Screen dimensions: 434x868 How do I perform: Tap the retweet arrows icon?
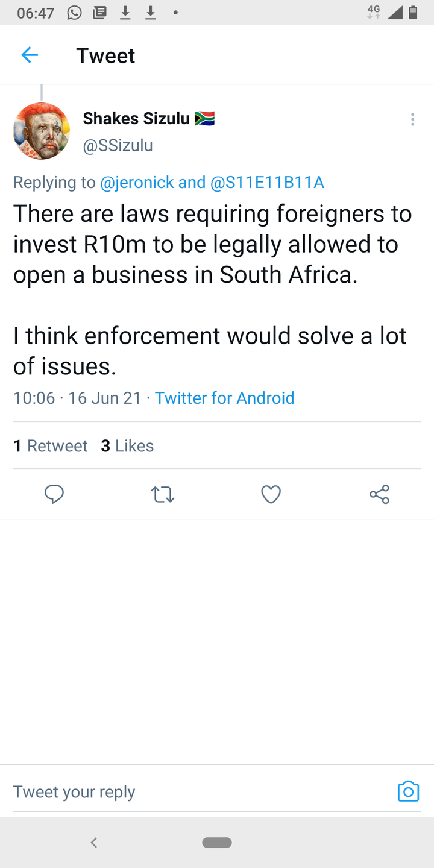pos(163,495)
